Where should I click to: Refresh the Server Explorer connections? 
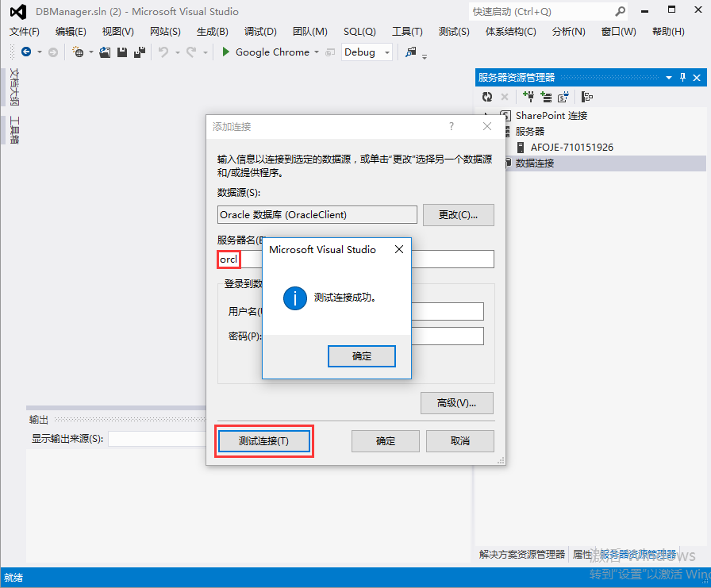(x=487, y=96)
